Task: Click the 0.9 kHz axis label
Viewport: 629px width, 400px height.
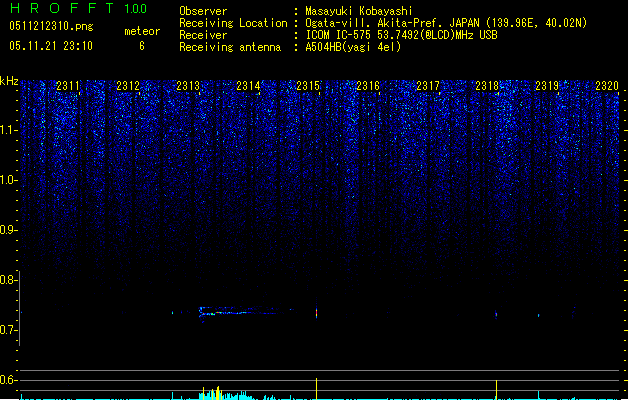Action: (x=8, y=230)
